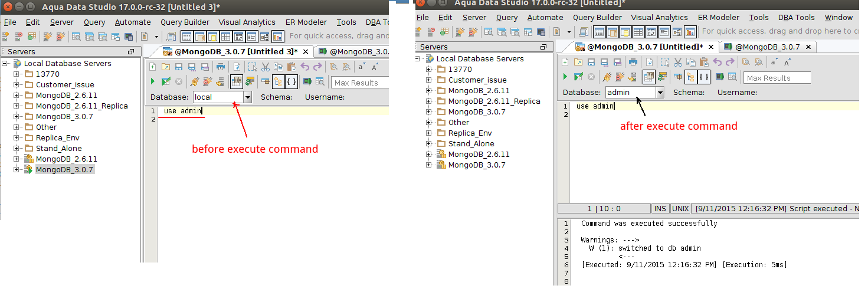Screen dimensions: 868x292
Task: Expand Stand_Alone folder in right window tree
Action: [429, 144]
